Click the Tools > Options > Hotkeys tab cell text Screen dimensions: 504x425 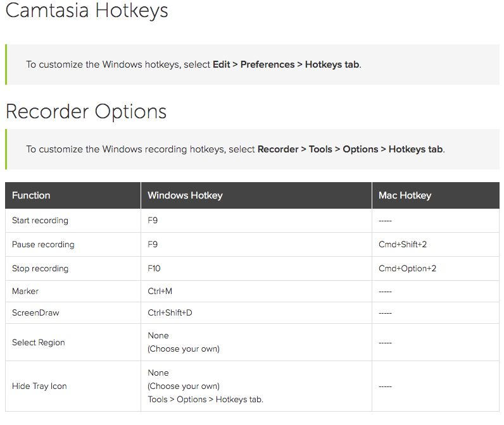pyautogui.click(x=205, y=399)
